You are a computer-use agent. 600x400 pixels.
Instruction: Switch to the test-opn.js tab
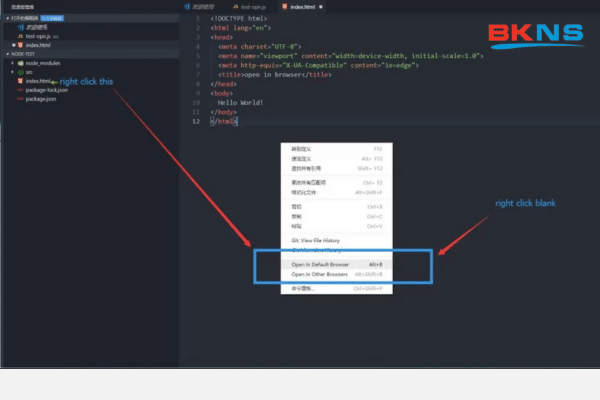tap(249, 7)
